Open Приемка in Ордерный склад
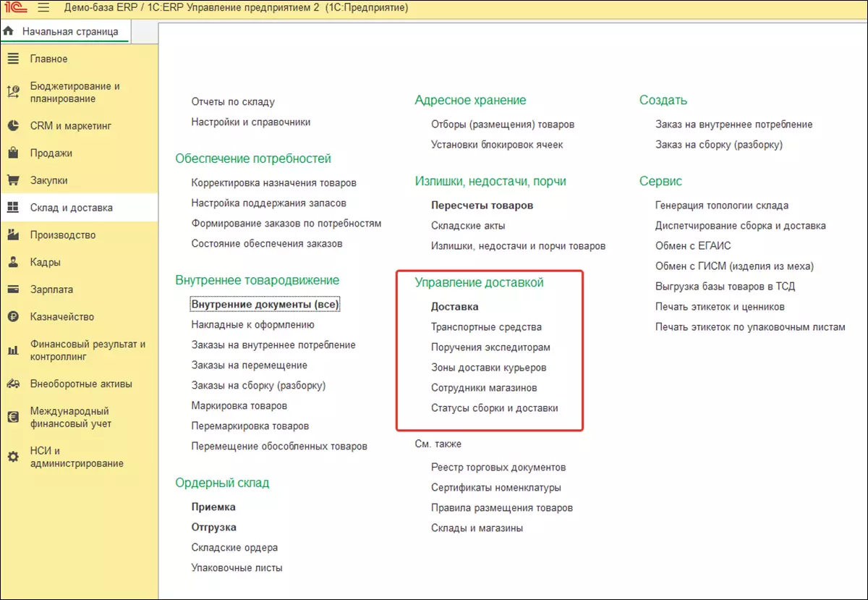This screenshot has width=868, height=600. [x=213, y=507]
